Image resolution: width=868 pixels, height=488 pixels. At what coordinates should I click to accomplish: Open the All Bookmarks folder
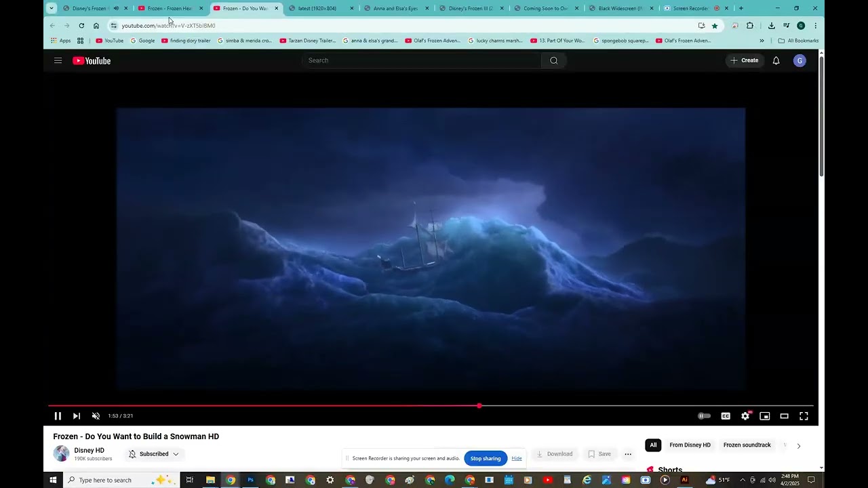(x=798, y=41)
